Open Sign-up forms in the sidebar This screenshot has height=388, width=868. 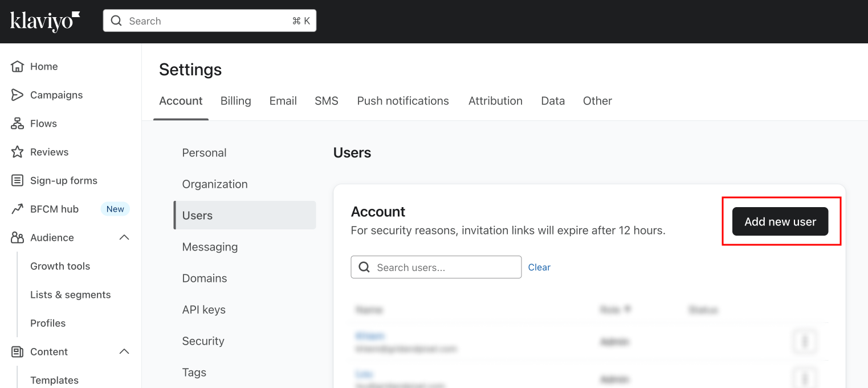coord(64,180)
